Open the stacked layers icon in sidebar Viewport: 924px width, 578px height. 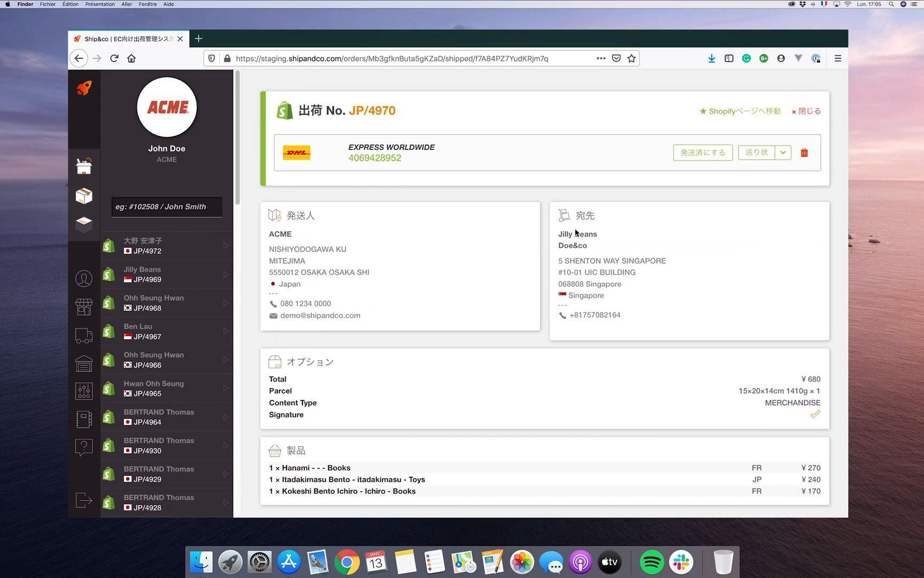pyautogui.click(x=84, y=224)
